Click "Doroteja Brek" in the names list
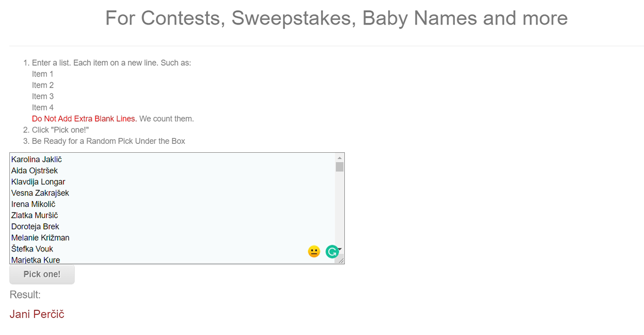This screenshot has width=644, height=335. [35, 226]
